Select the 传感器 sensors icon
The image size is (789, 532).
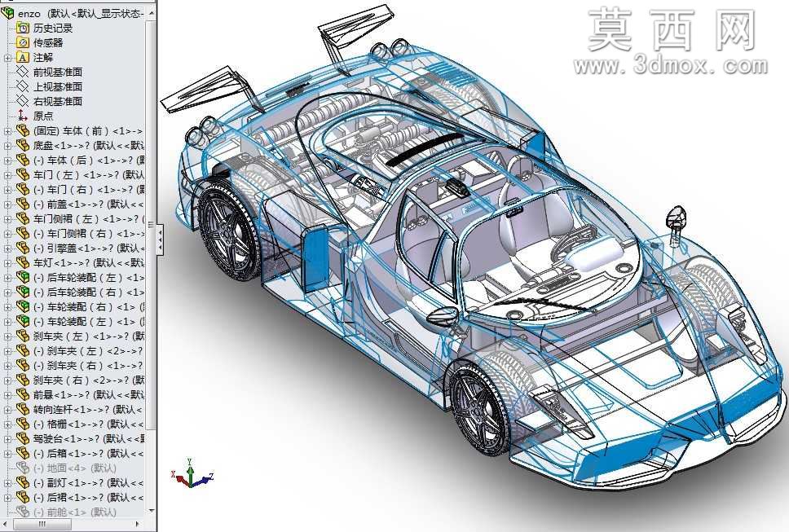23,42
